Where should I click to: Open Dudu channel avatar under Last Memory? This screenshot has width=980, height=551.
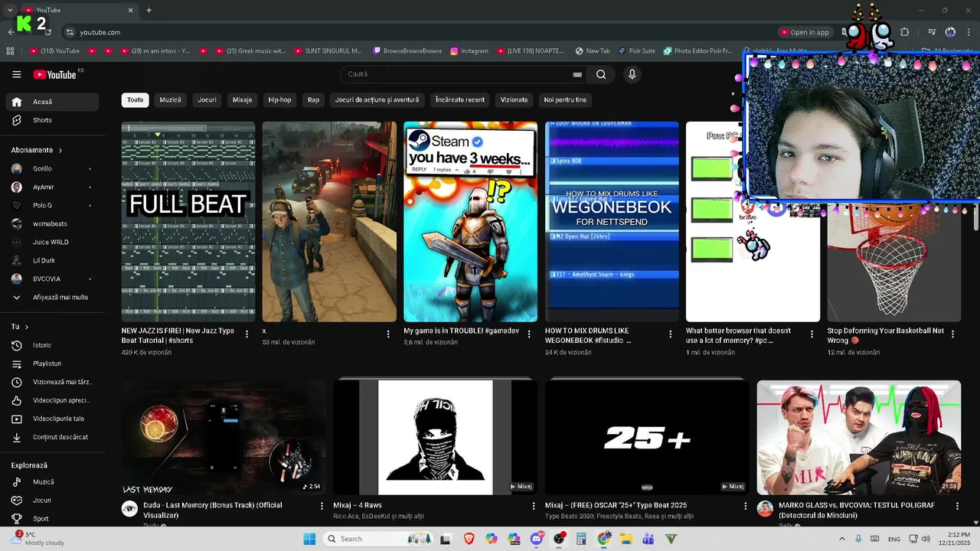[129, 509]
